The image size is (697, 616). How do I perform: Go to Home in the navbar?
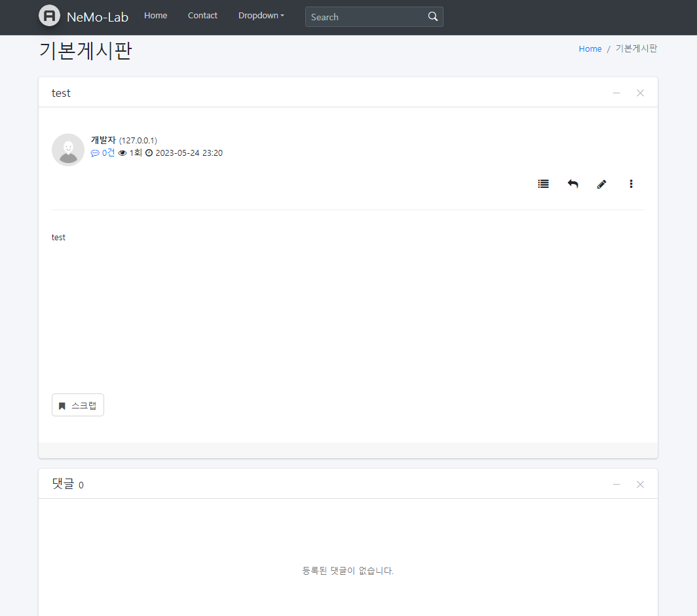tap(156, 16)
